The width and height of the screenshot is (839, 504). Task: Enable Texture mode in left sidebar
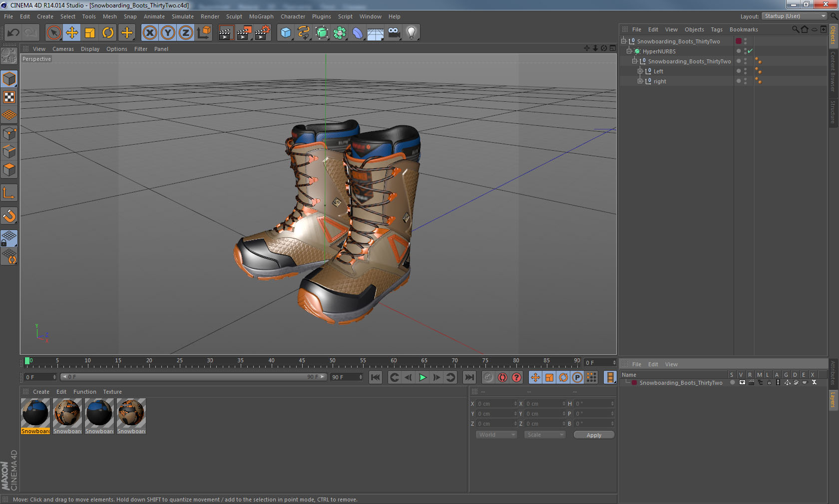pyautogui.click(x=9, y=97)
